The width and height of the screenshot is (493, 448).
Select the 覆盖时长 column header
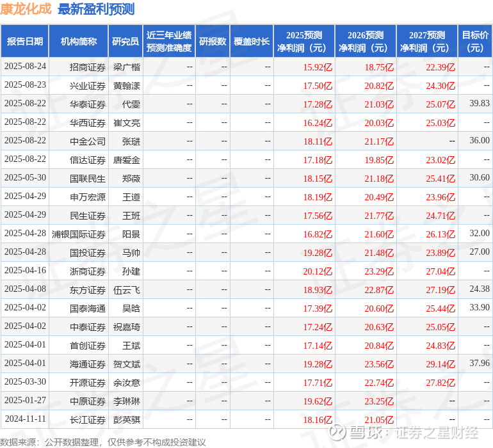tap(252, 41)
